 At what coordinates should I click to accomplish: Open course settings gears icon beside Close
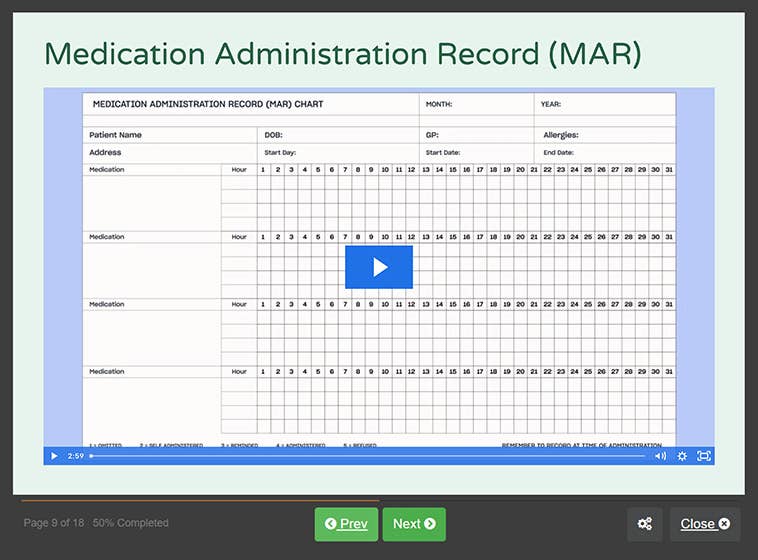pyautogui.click(x=644, y=524)
